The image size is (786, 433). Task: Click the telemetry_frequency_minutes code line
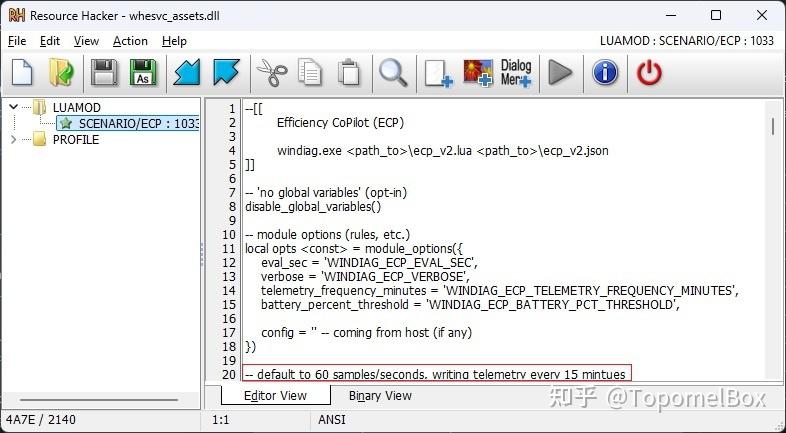pos(499,291)
